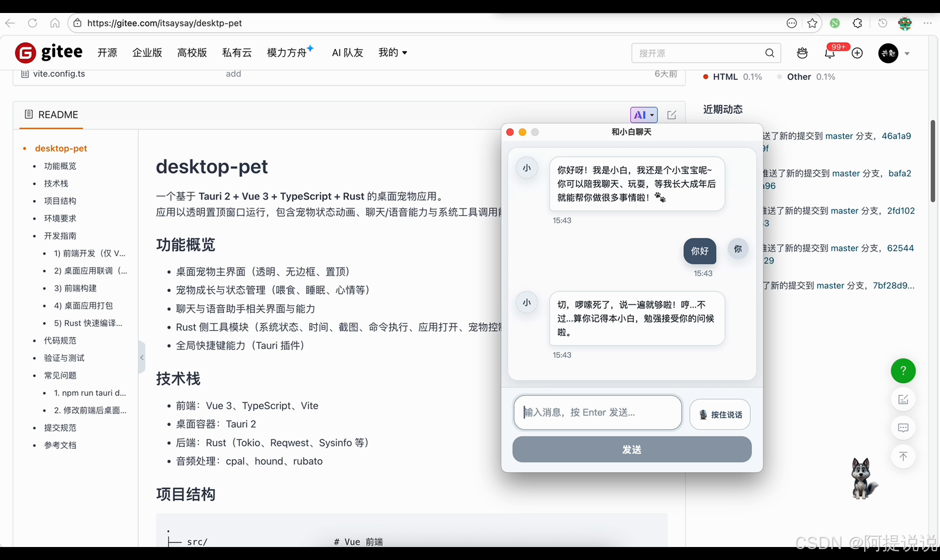
Task: Open 高校版 in top navigation
Action: pos(192,52)
